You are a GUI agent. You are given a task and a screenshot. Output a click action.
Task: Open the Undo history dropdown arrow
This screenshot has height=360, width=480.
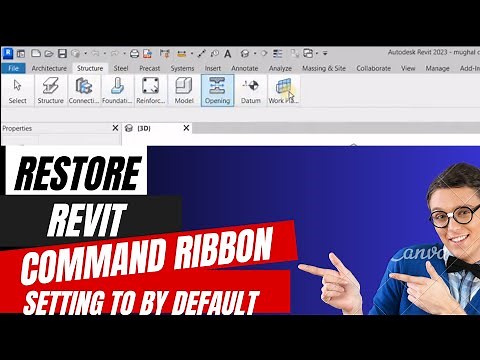[104, 53]
